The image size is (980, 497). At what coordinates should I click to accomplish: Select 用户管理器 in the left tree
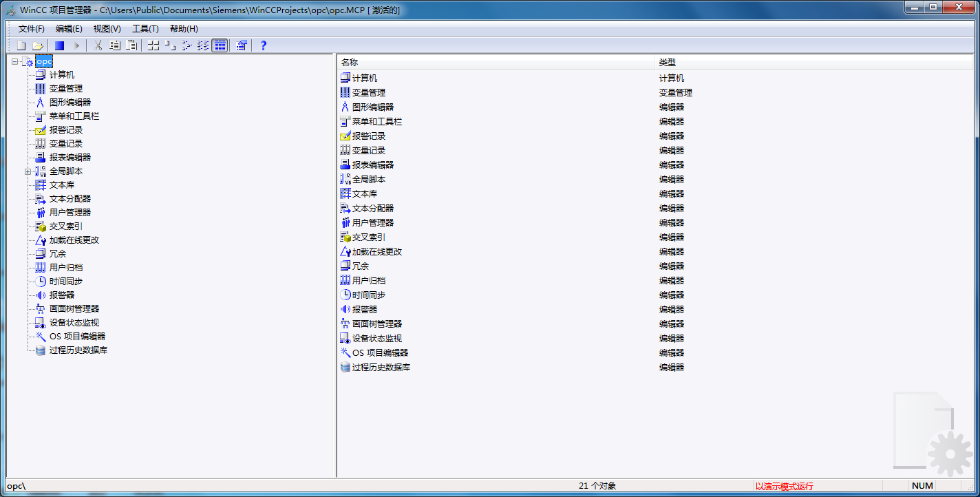pyautogui.click(x=70, y=213)
